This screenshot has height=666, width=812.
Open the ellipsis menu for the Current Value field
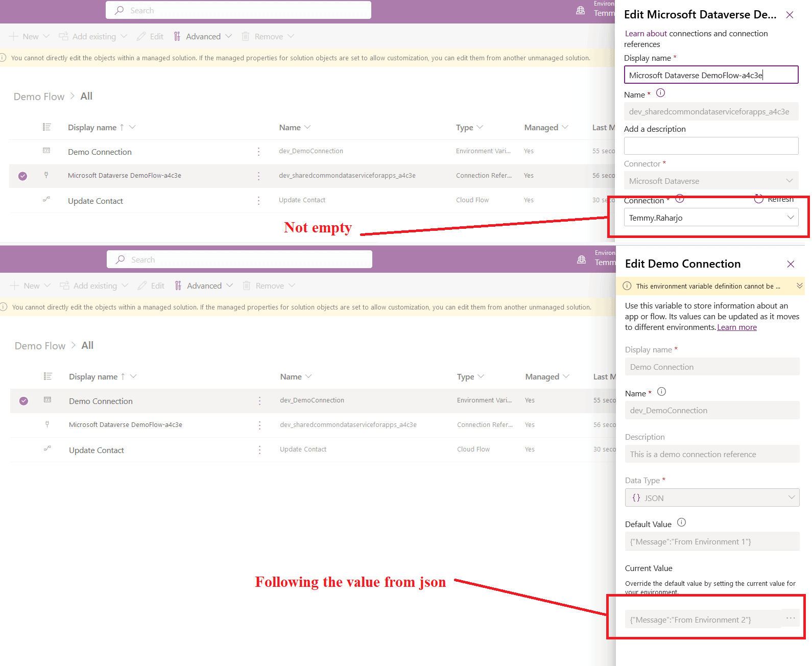[x=791, y=619]
